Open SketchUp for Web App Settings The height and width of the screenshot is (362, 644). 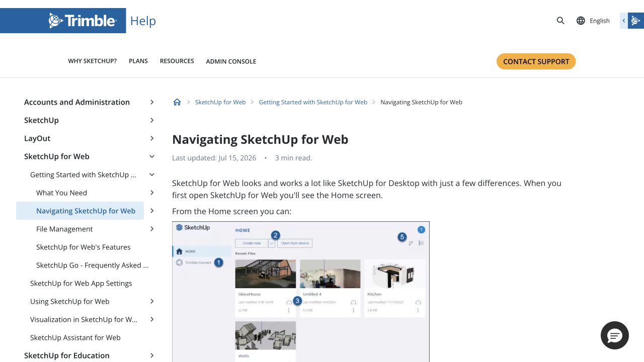pyautogui.click(x=81, y=283)
